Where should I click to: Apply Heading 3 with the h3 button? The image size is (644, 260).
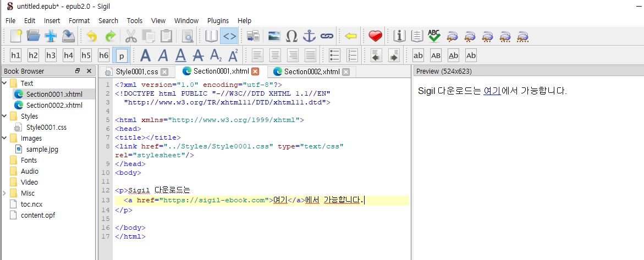[x=51, y=56]
